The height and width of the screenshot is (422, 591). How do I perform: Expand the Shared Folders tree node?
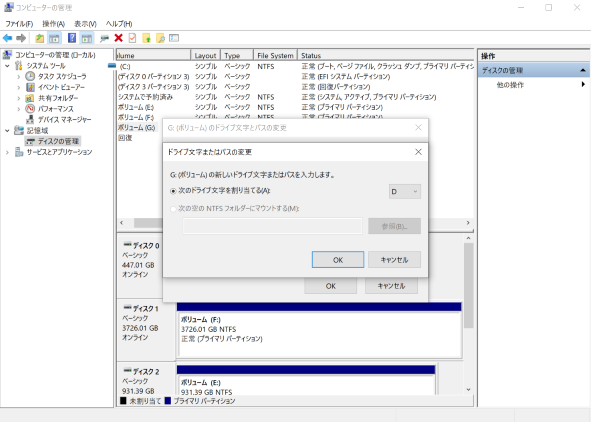tap(18, 98)
